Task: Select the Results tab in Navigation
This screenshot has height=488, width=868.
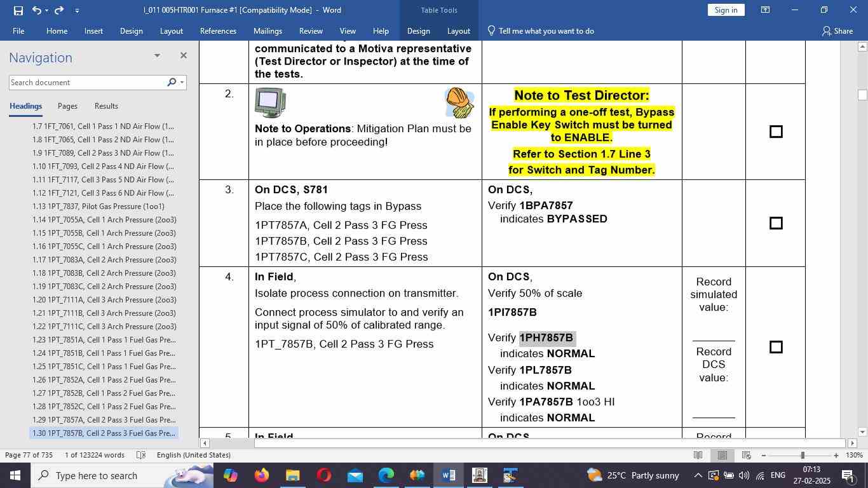Action: click(106, 106)
